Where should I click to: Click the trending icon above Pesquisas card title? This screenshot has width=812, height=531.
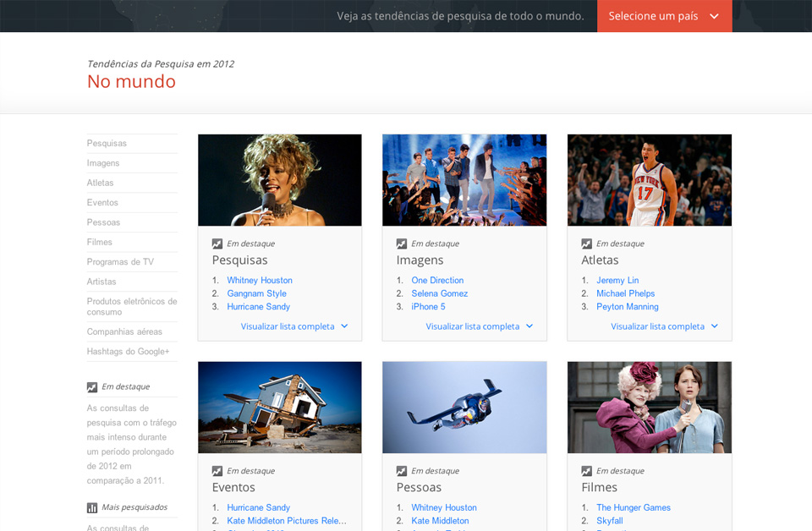pos(217,244)
